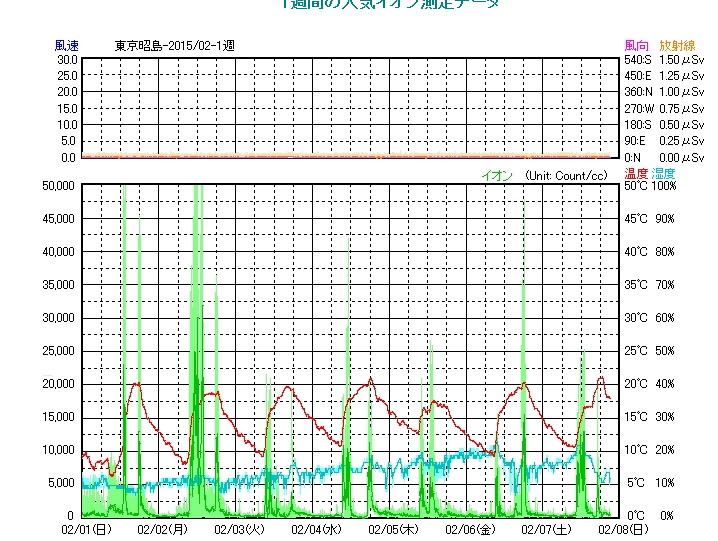The width and height of the screenshot is (718, 541).
Task: Click the 風速 axis label
Action: click(67, 45)
